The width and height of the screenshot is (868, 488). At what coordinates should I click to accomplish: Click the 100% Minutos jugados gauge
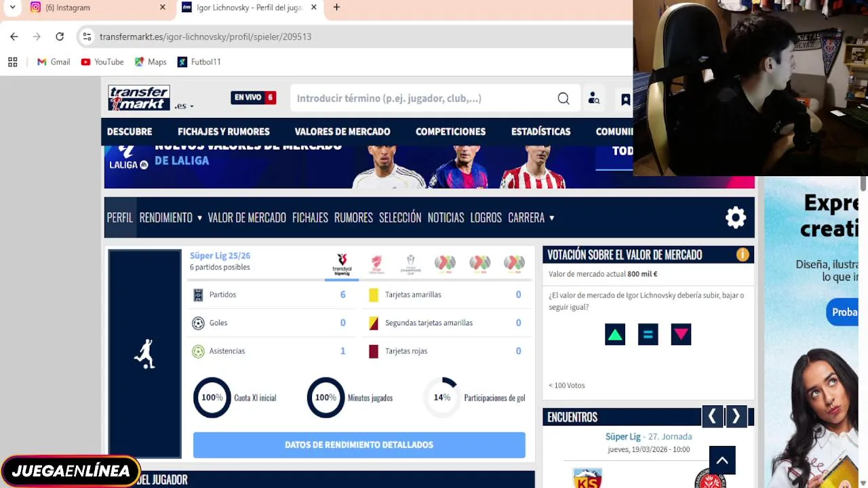point(325,398)
